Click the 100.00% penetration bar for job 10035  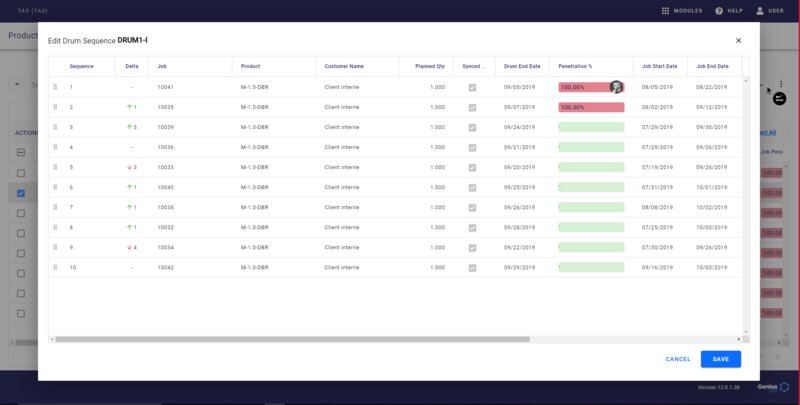(591, 107)
